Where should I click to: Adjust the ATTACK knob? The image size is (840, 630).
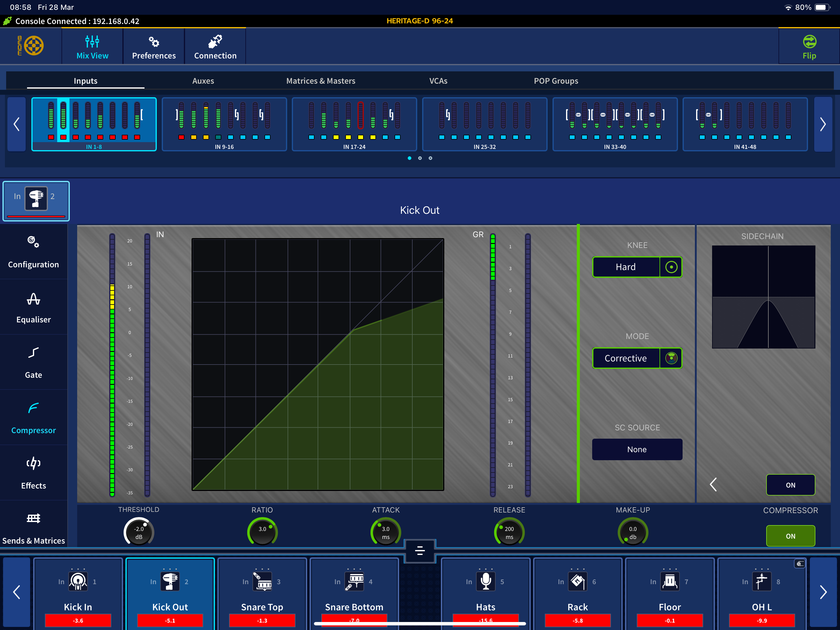coord(386,532)
